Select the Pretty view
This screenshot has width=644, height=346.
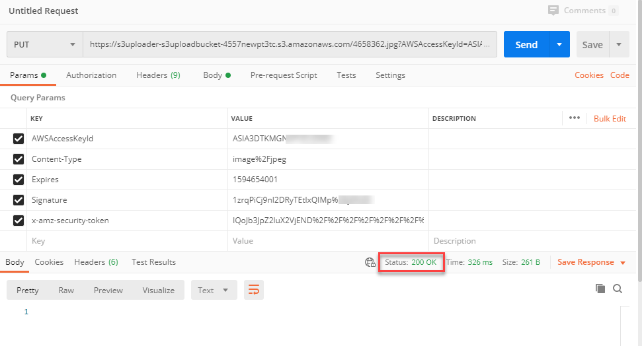tap(28, 291)
